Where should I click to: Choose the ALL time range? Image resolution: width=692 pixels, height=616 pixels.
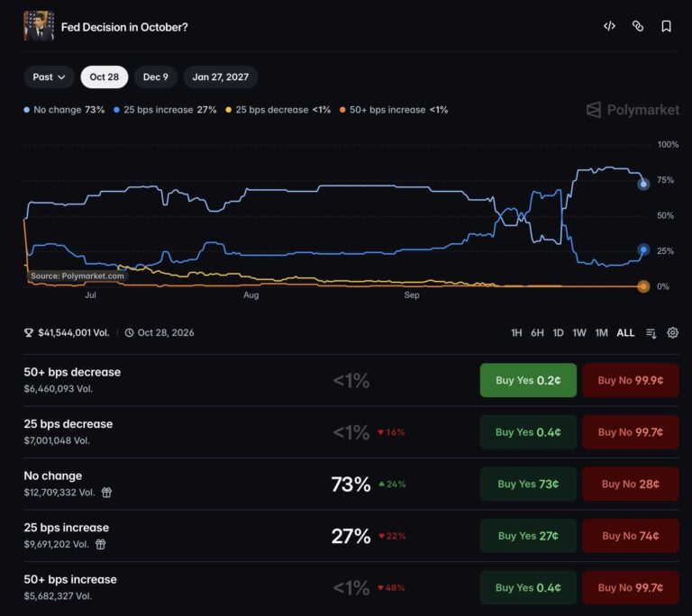tap(625, 332)
